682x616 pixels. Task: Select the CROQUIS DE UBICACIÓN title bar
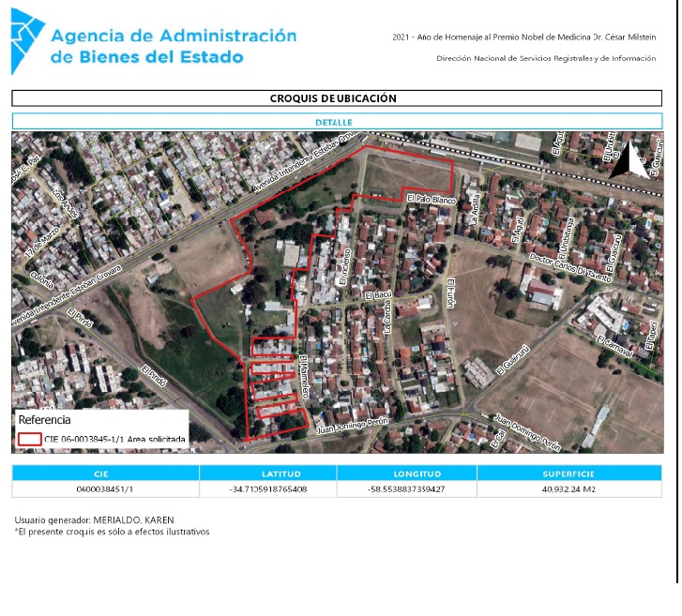[336, 98]
